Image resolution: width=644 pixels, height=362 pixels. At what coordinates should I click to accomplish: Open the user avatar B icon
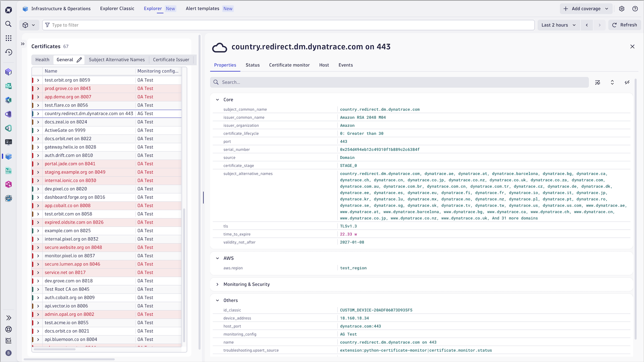(x=9, y=353)
